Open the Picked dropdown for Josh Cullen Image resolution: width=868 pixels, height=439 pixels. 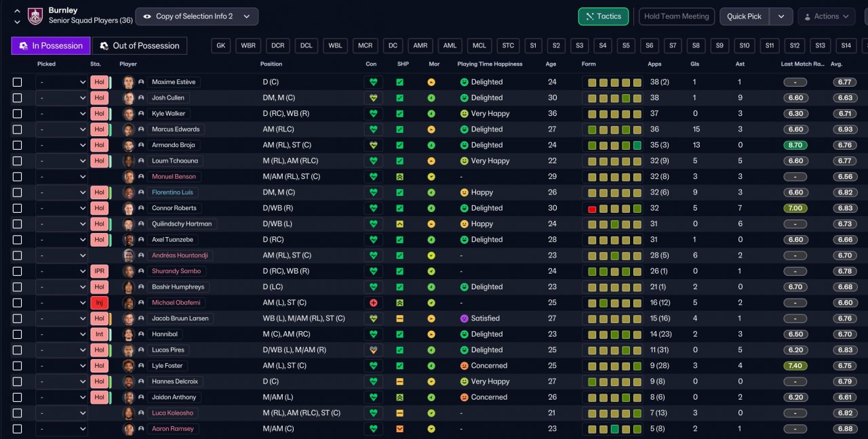coord(62,98)
